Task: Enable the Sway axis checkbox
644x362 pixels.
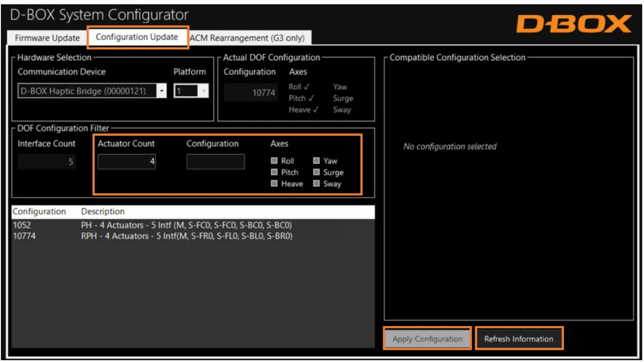Action: (316, 183)
